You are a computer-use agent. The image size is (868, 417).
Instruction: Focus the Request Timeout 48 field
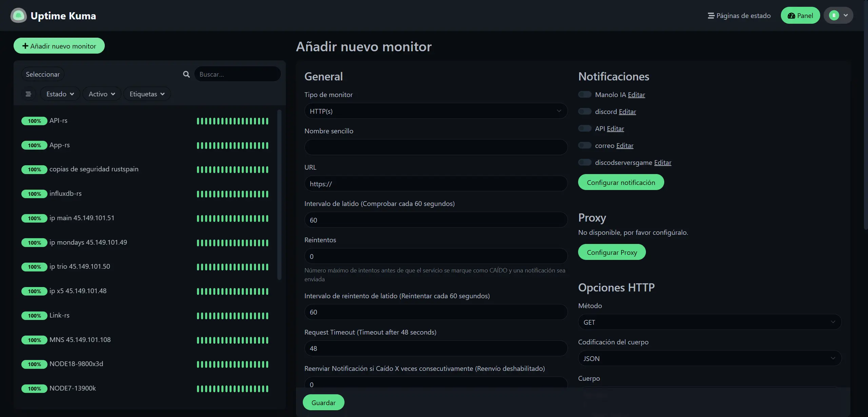tap(436, 348)
